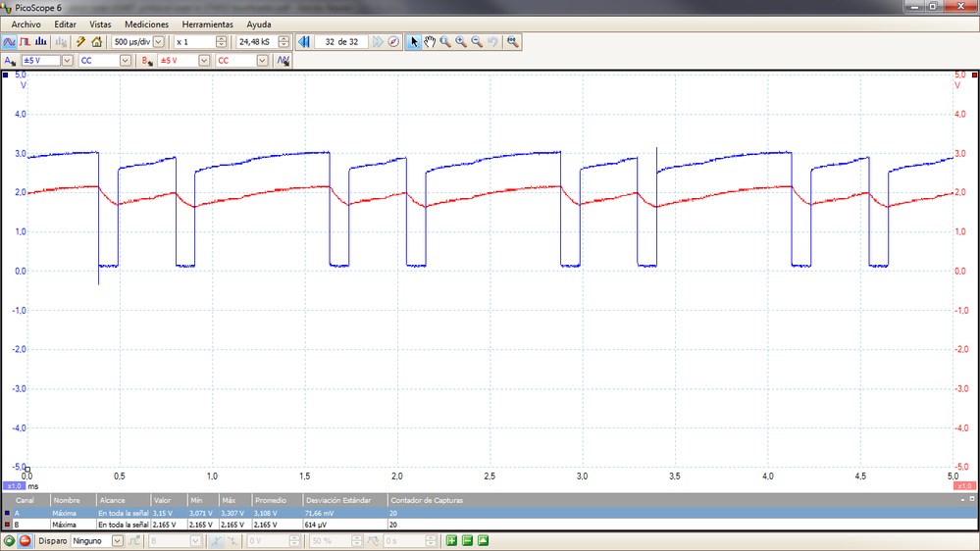Open the Ayuda menu

pos(259,25)
